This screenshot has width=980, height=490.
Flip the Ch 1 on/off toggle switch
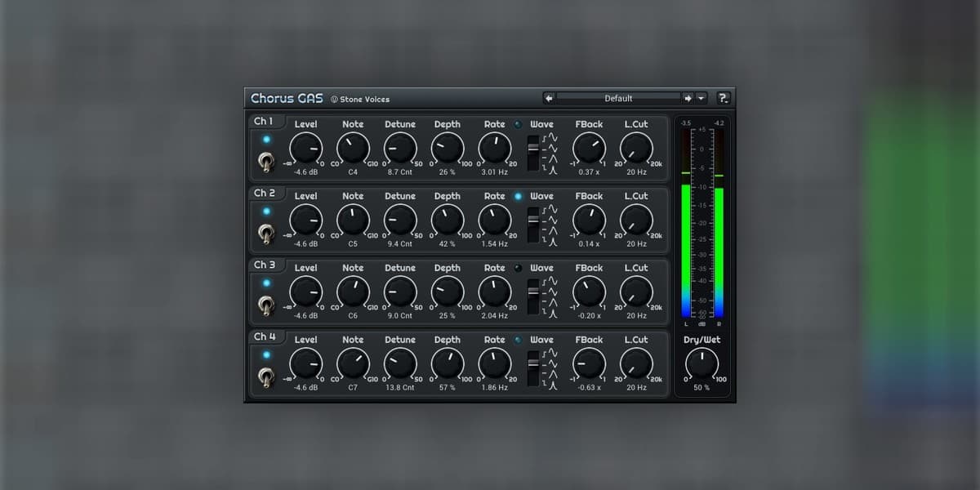(x=266, y=163)
